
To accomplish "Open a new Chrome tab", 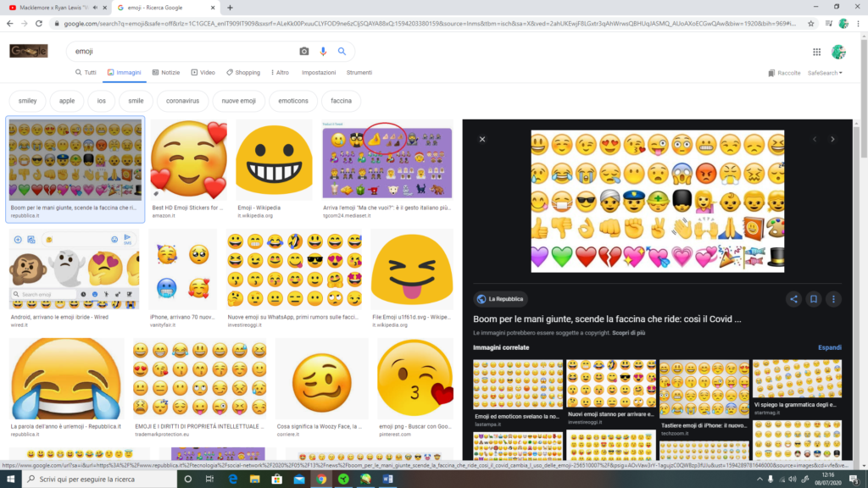I will point(230,8).
